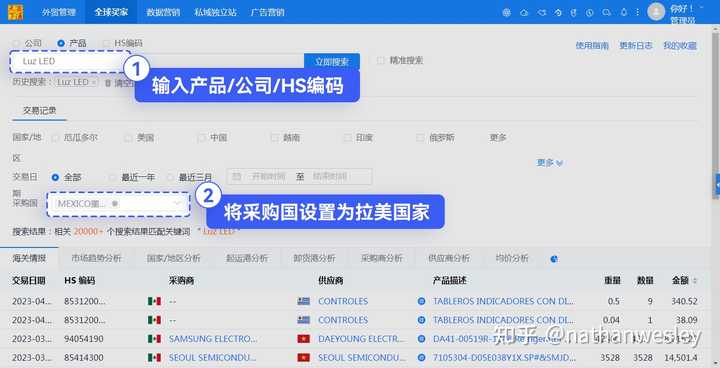Open the 广告营销 menu
This screenshot has height=368, width=720.
point(267,12)
